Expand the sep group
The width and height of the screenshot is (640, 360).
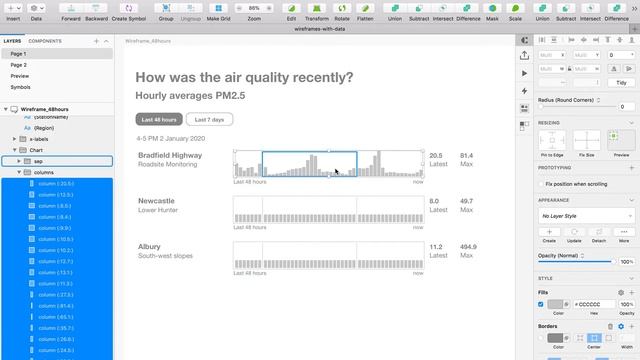click(19, 161)
